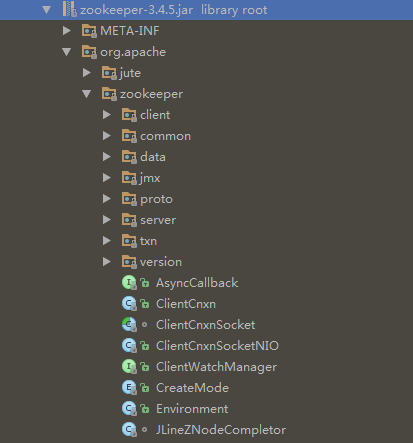Click the interface icon of AsyncCallback

[x=129, y=283]
